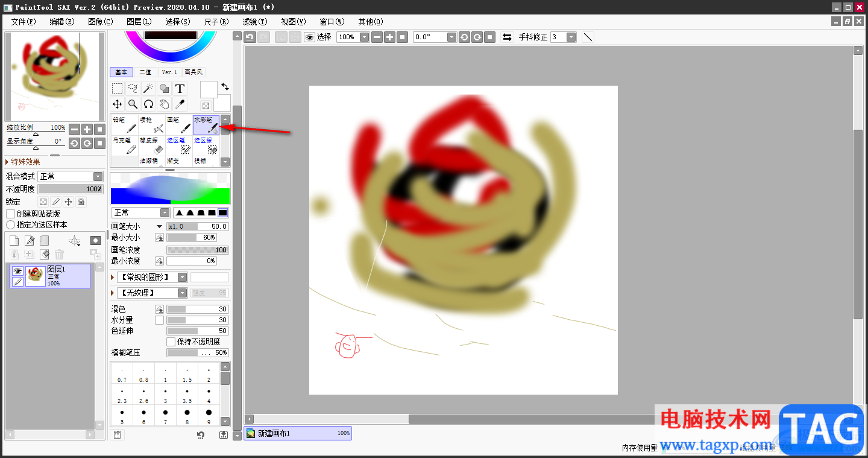Create a new normal layer
868x458 pixels.
(x=14, y=240)
